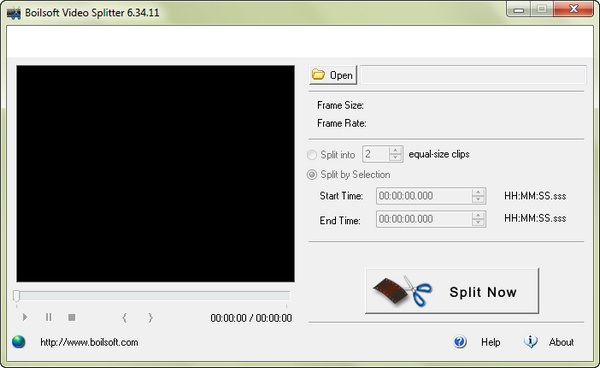600x368 pixels.
Task: Click the Play button under the preview
Action: [25, 317]
